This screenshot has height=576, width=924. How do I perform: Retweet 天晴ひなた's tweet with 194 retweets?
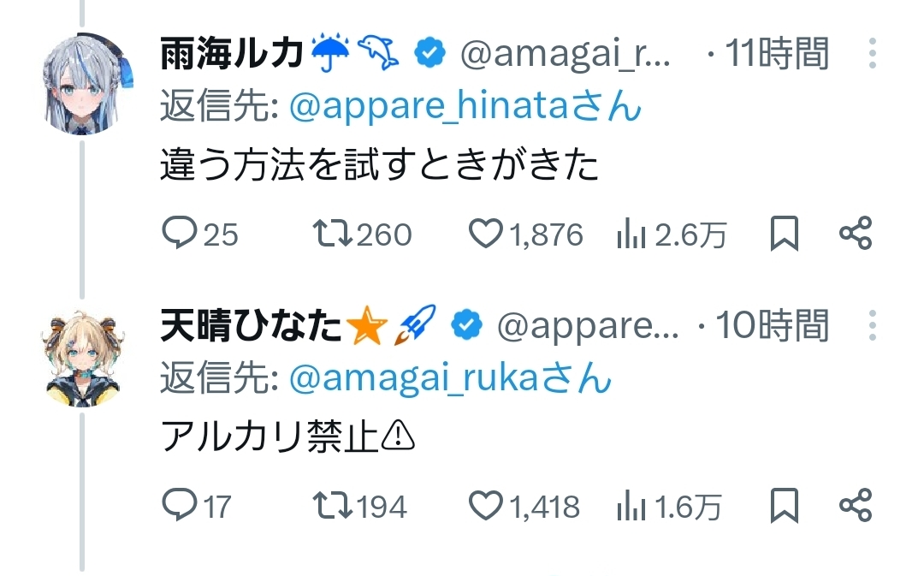coord(333,506)
